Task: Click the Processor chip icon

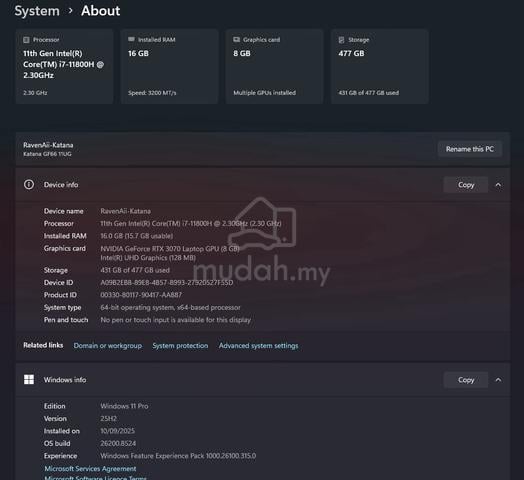Action: pyautogui.click(x=26, y=40)
